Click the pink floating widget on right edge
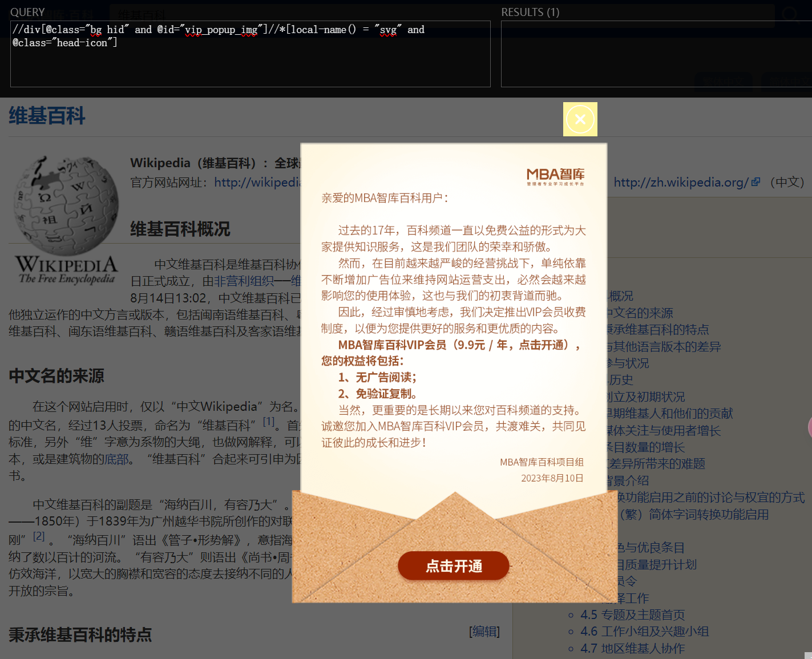This screenshot has width=812, height=659. [809, 428]
